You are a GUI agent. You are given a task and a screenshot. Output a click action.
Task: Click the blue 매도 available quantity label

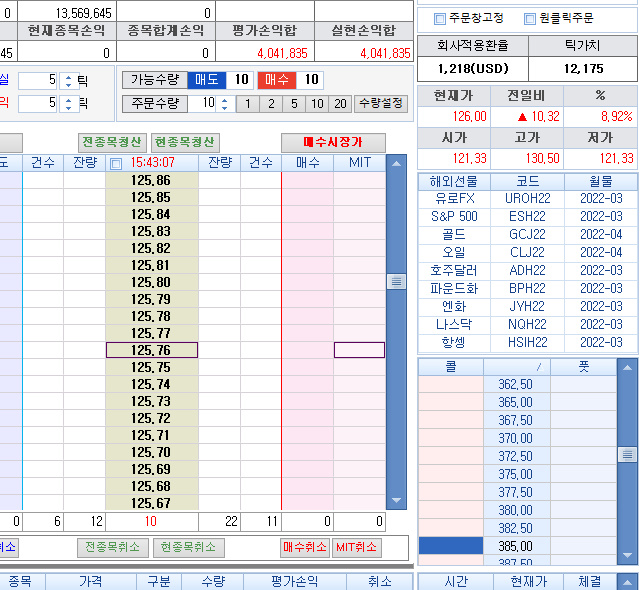pyautogui.click(x=206, y=80)
